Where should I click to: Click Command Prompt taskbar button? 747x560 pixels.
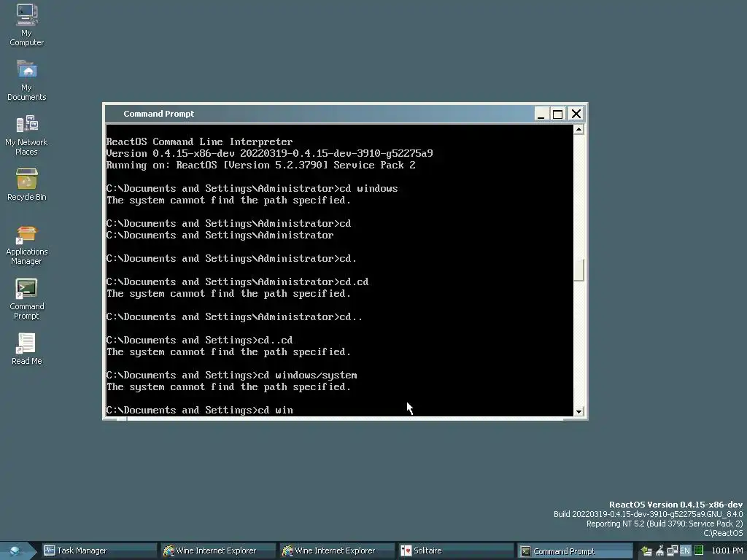pyautogui.click(x=574, y=551)
